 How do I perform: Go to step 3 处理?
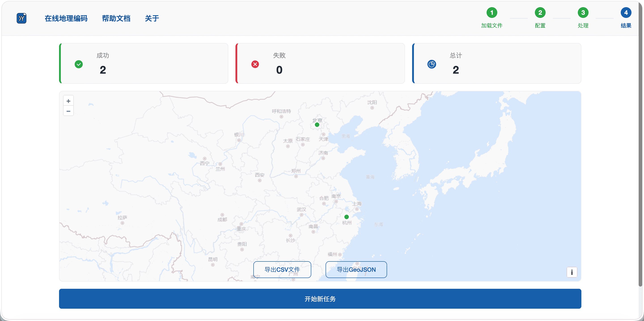pyautogui.click(x=583, y=13)
